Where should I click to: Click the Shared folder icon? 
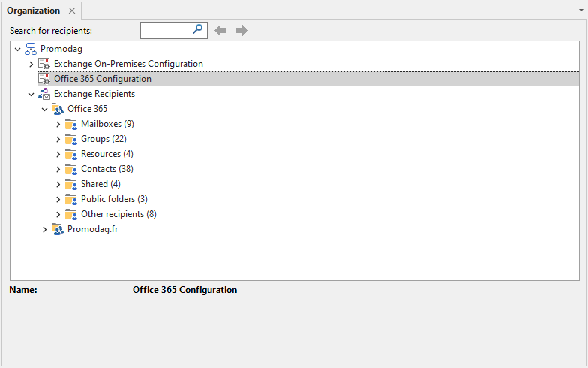click(71, 184)
